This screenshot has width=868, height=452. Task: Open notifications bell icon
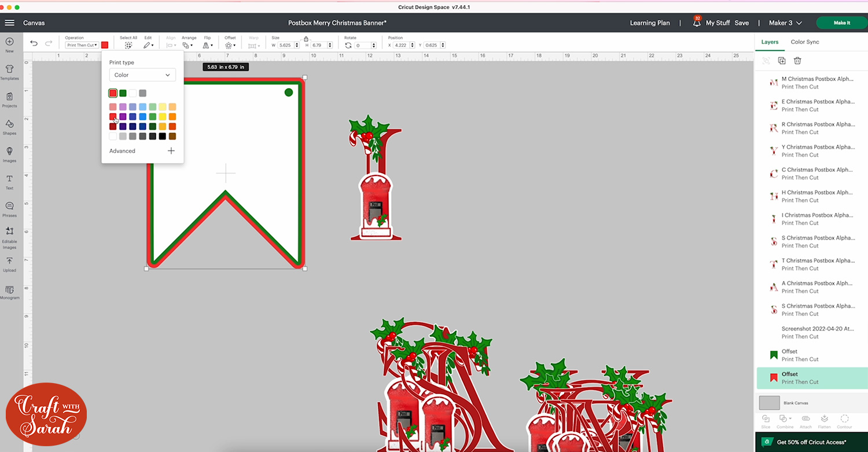(x=697, y=23)
